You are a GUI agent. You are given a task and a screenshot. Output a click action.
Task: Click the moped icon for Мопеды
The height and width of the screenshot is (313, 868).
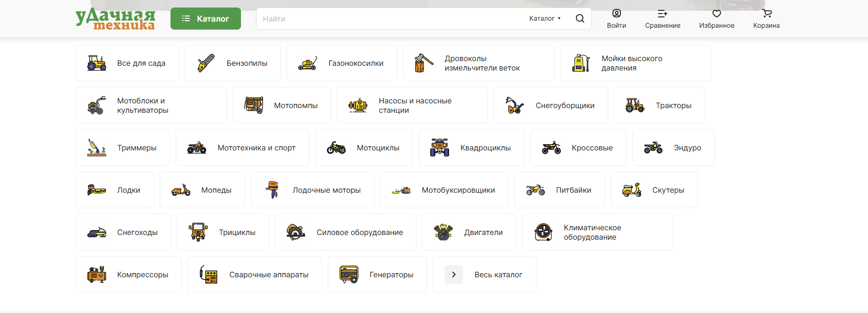[x=181, y=190]
